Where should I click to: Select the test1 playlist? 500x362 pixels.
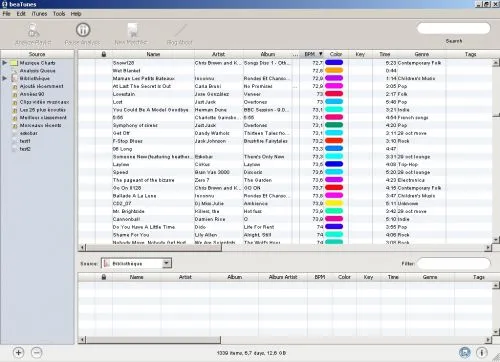(25, 141)
